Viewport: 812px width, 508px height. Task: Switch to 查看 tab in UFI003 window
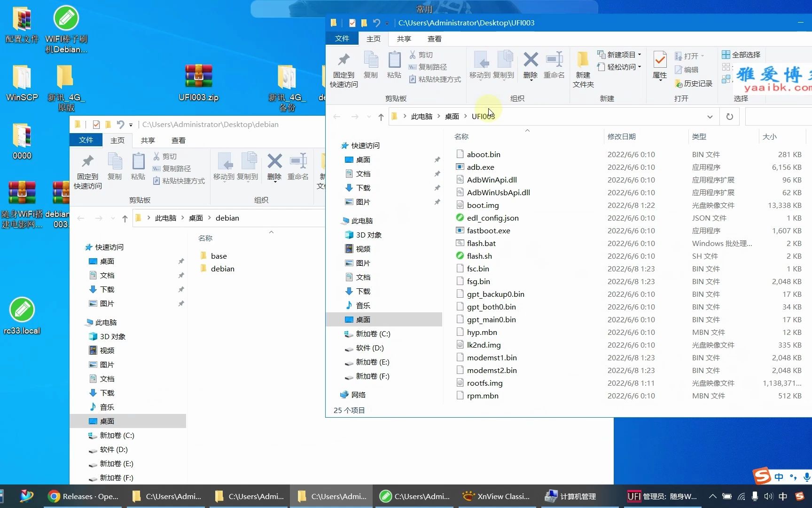click(434, 39)
